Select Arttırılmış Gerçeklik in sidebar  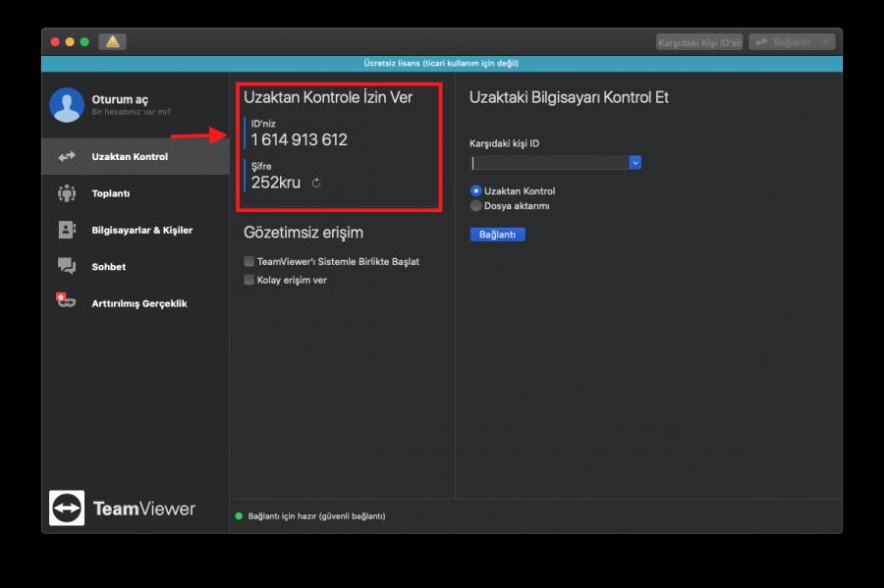tap(136, 303)
